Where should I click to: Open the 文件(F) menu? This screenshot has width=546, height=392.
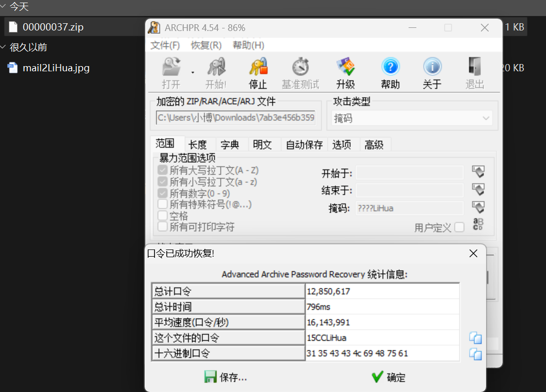[x=165, y=45]
